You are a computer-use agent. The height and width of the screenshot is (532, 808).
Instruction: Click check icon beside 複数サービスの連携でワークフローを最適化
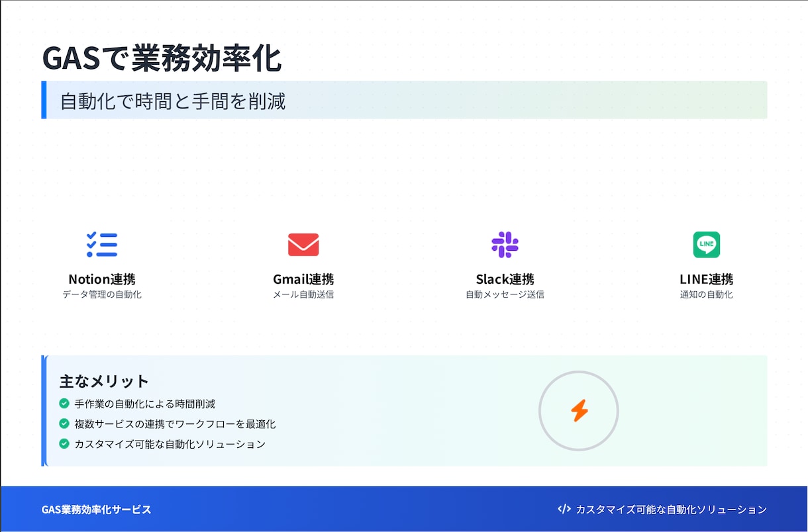tap(64, 423)
